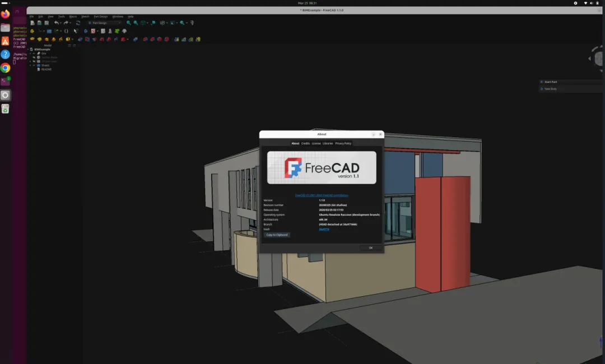
Task: Open Firefox from the Ubuntu dock
Action: [6, 14]
